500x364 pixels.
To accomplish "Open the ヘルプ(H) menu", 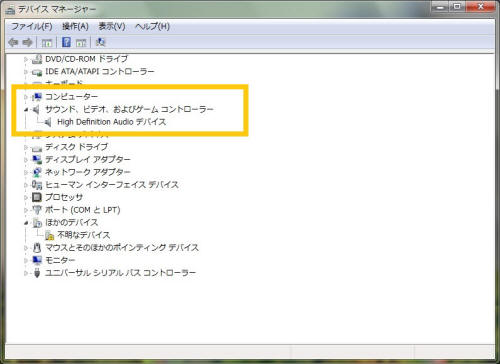I will pos(152,26).
